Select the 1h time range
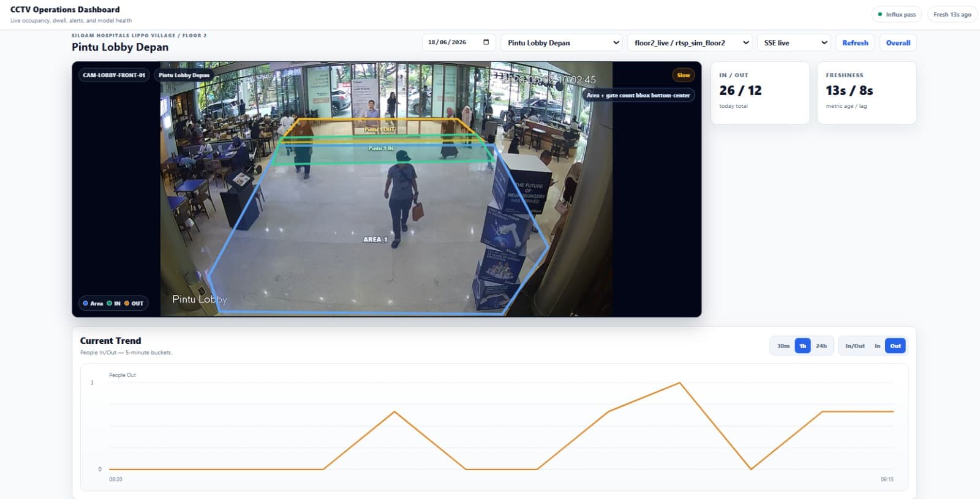This screenshot has width=980, height=499. [x=802, y=346]
